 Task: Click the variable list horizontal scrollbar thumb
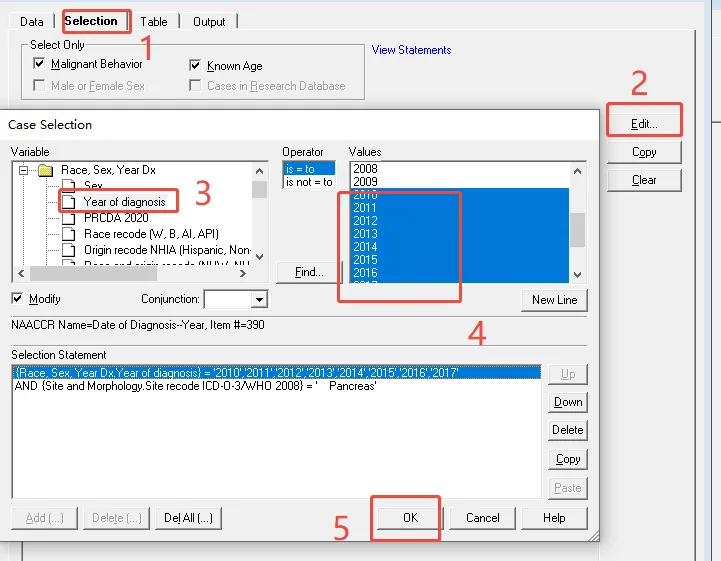[x=93, y=274]
